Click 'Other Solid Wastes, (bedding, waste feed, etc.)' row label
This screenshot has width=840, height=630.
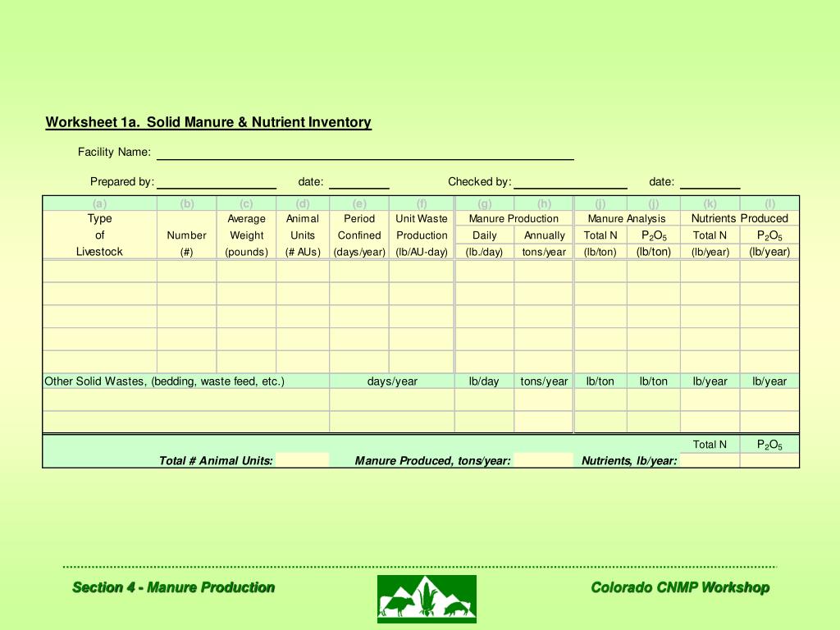[164, 381]
